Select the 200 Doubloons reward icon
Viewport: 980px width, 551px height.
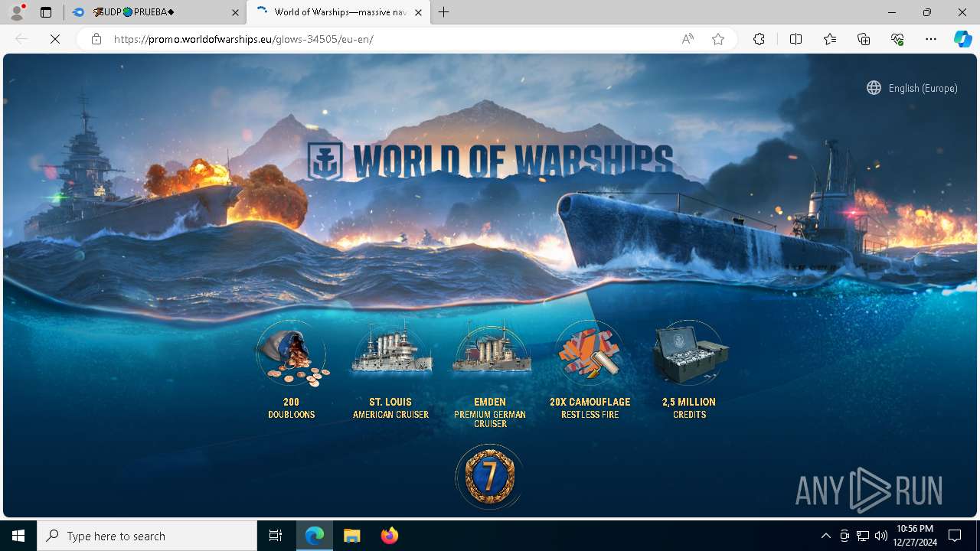[292, 354]
